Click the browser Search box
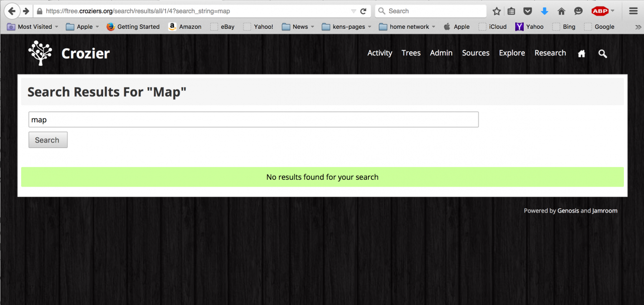Viewport: 644px width, 305px height. coord(431,11)
